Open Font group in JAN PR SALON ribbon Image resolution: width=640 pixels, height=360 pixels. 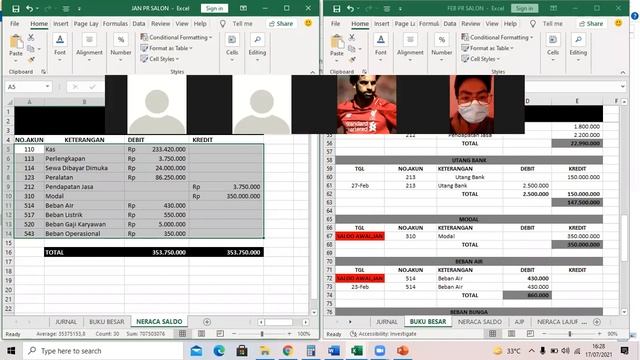tap(60, 48)
